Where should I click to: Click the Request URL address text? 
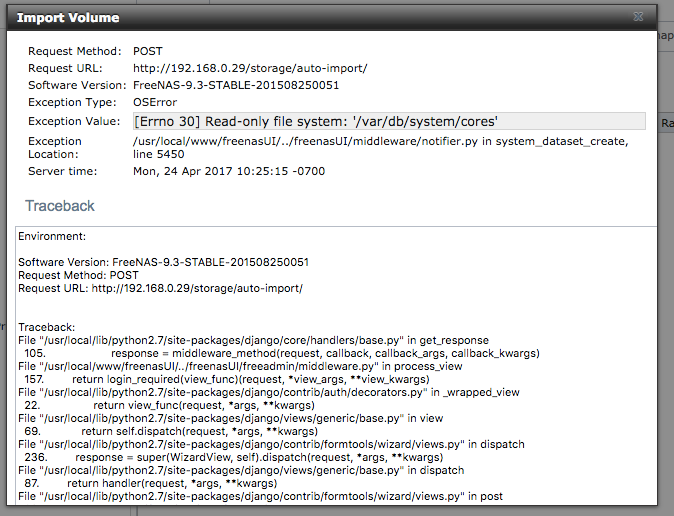pos(250,68)
